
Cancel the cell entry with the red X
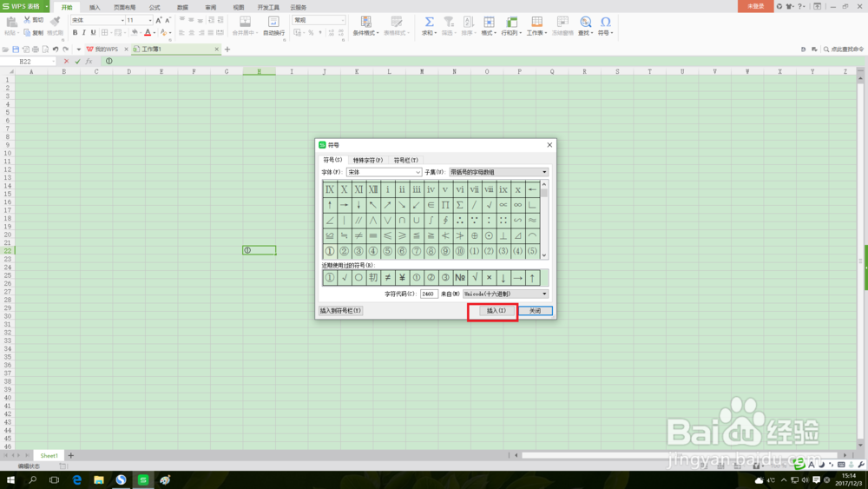click(x=67, y=62)
